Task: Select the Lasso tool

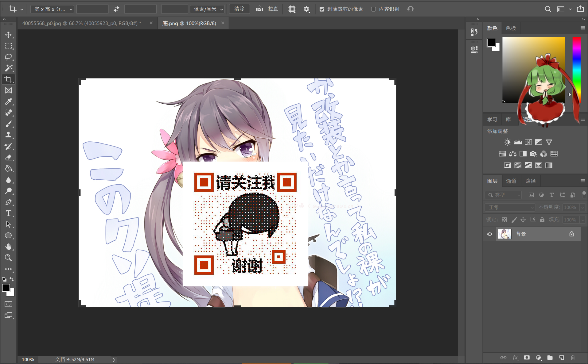Action: [x=8, y=57]
